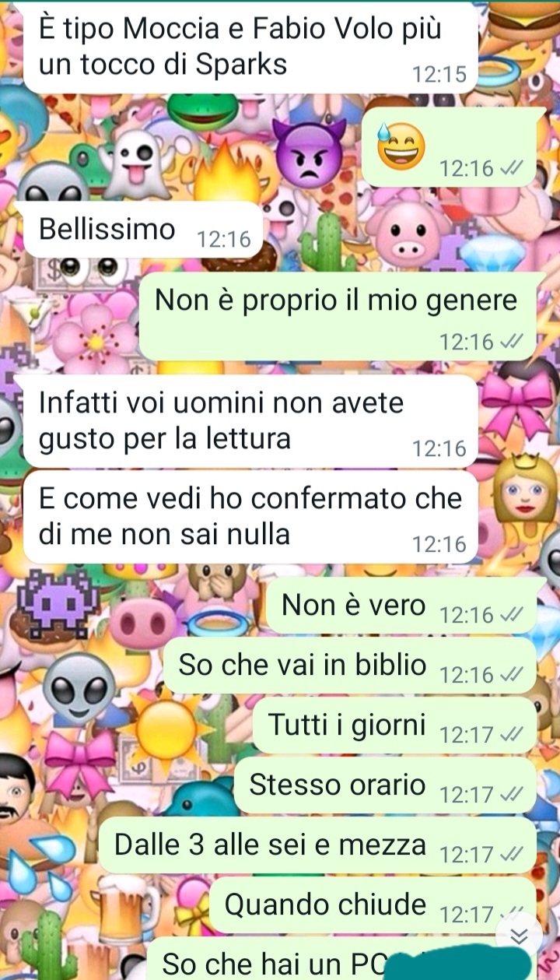Tap read checkmarks on the emoji message
The height and width of the screenshot is (980, 560).
pos(510,168)
